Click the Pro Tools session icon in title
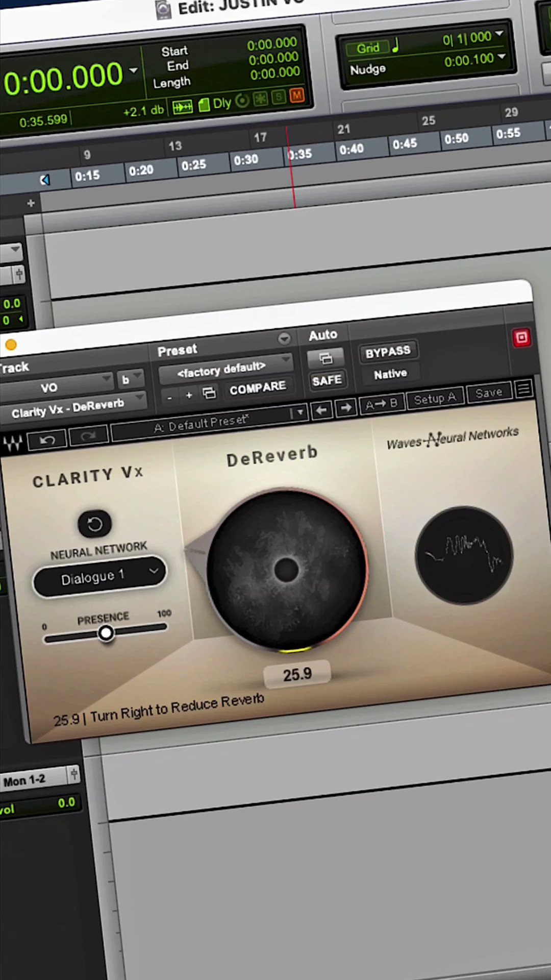This screenshot has width=551, height=980. click(x=163, y=10)
